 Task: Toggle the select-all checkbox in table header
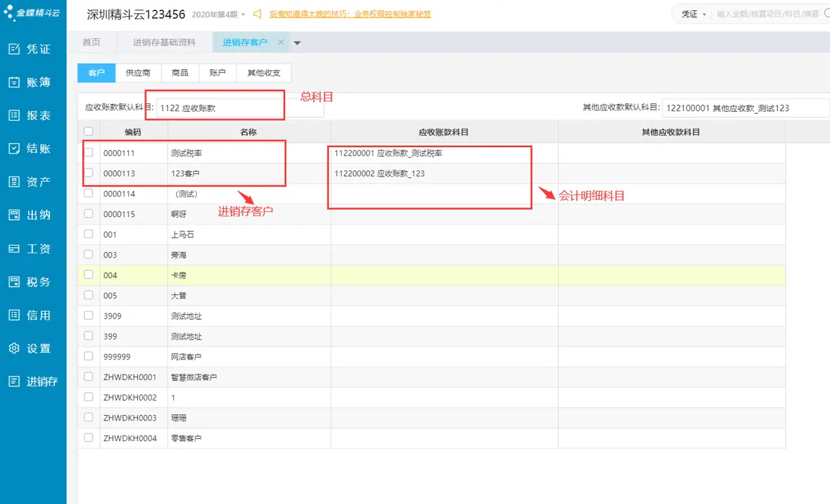point(88,131)
